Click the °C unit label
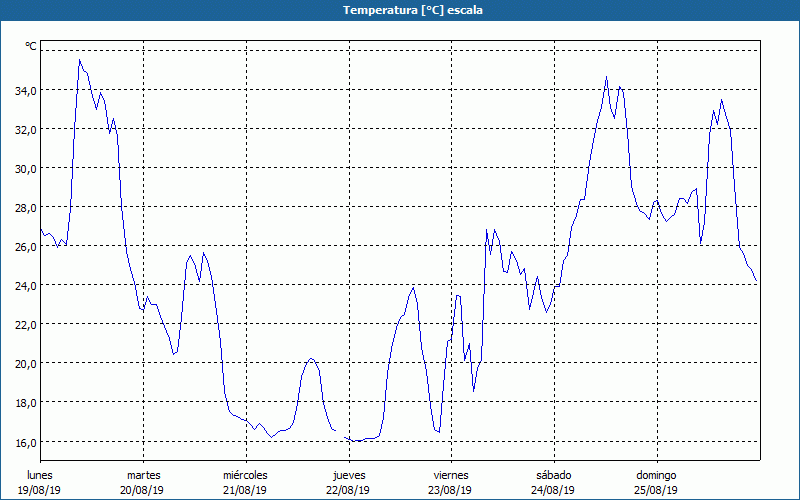This screenshot has width=800, height=500. [31, 46]
